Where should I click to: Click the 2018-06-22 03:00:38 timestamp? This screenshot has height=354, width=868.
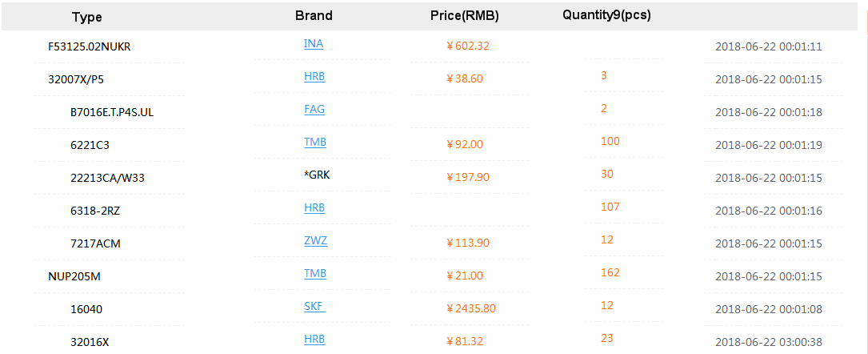click(x=768, y=342)
